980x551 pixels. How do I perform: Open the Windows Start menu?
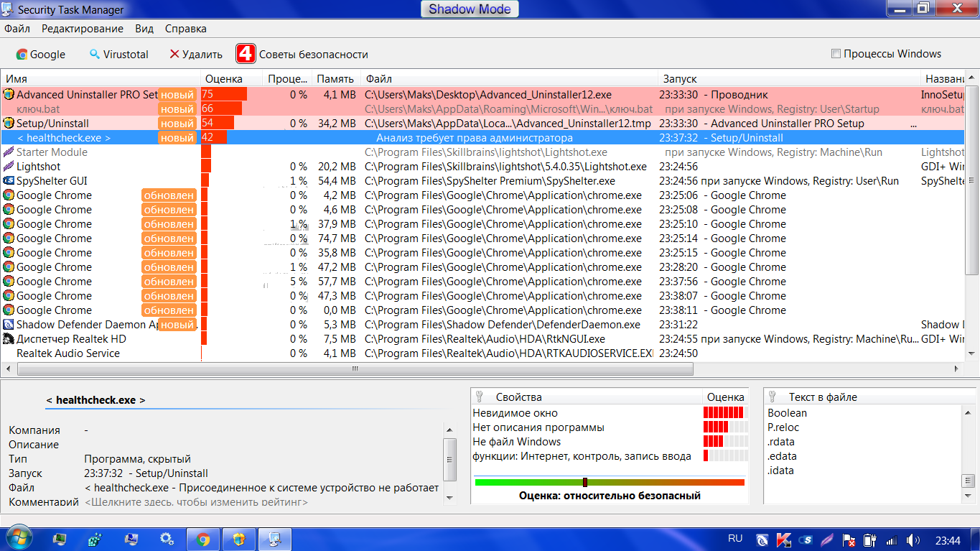(x=19, y=539)
